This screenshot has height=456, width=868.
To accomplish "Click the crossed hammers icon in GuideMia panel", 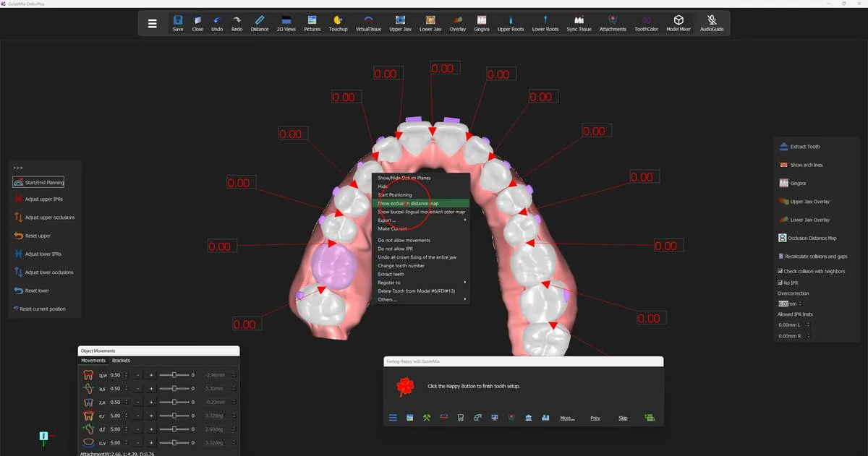I will click(x=427, y=418).
